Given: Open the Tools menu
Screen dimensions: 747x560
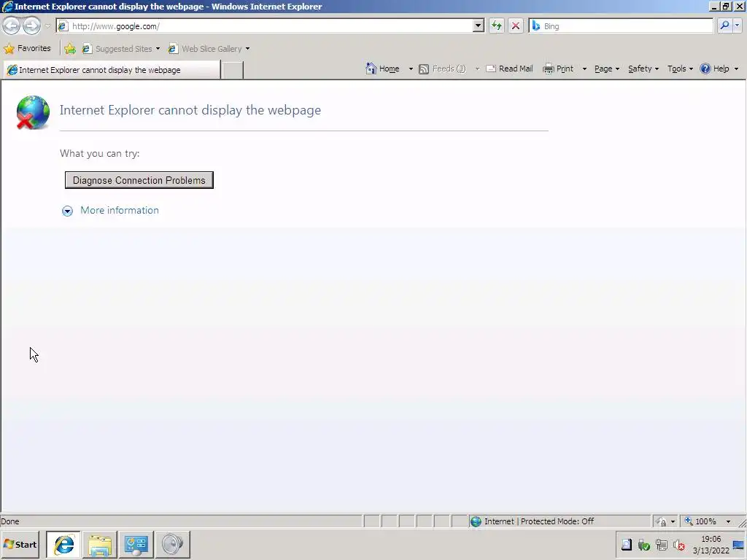Looking at the screenshot, I should point(680,69).
